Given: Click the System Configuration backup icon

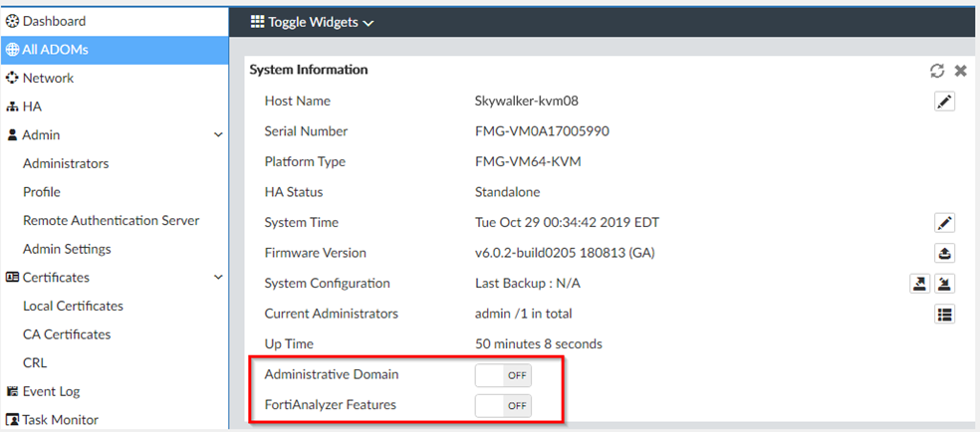Looking at the screenshot, I should 920,284.
